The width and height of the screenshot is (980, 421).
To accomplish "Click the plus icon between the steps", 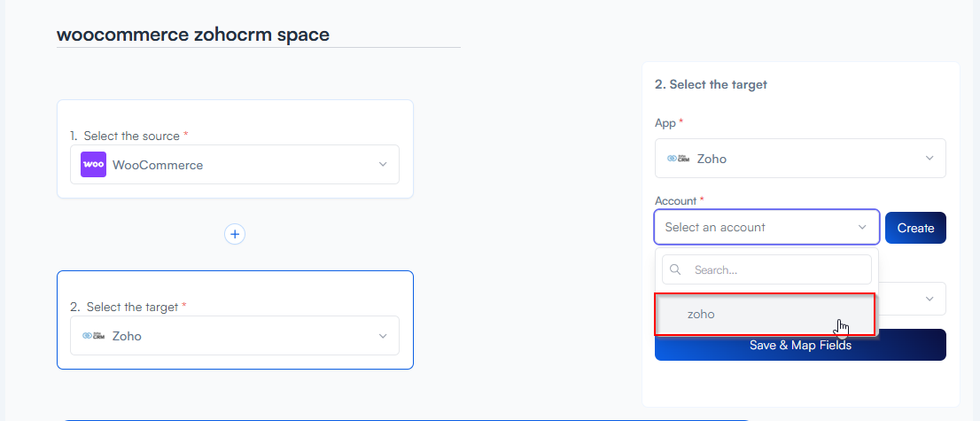I will (x=235, y=234).
